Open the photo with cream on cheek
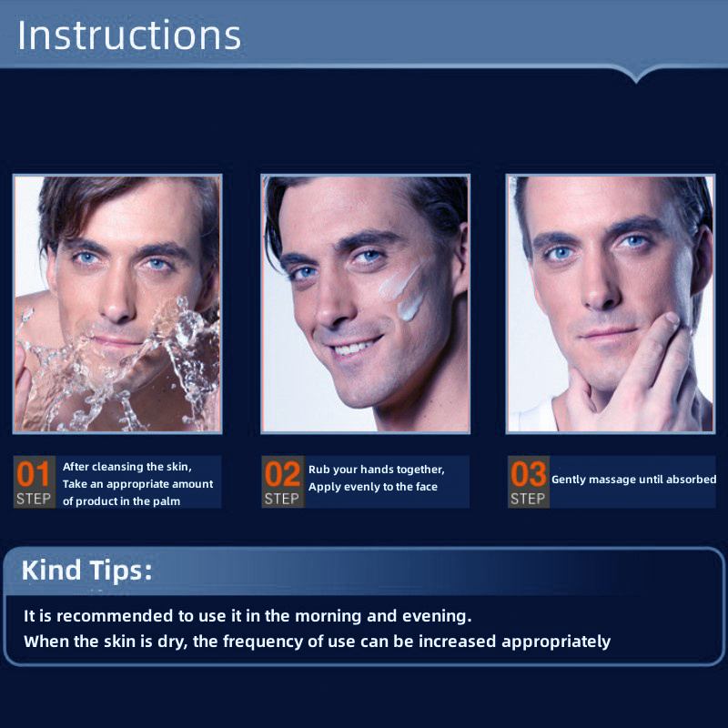 (x=366, y=304)
